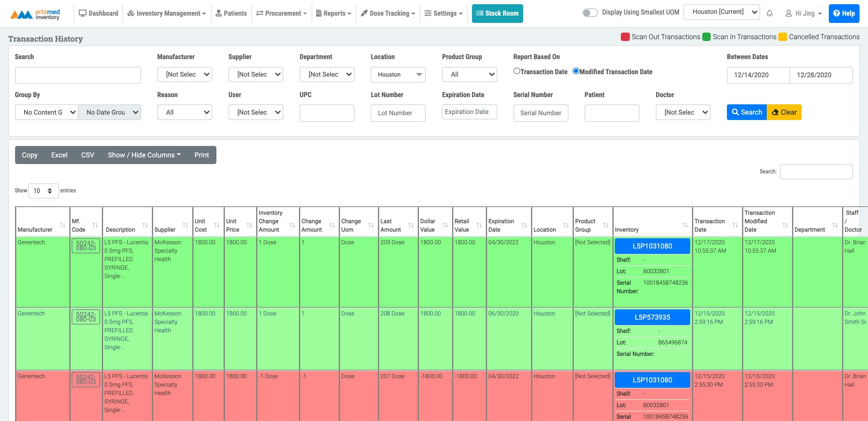Expand the Show / Hide Columns dropdown
Screen dimensions: 868x421
pyautogui.click(x=143, y=155)
